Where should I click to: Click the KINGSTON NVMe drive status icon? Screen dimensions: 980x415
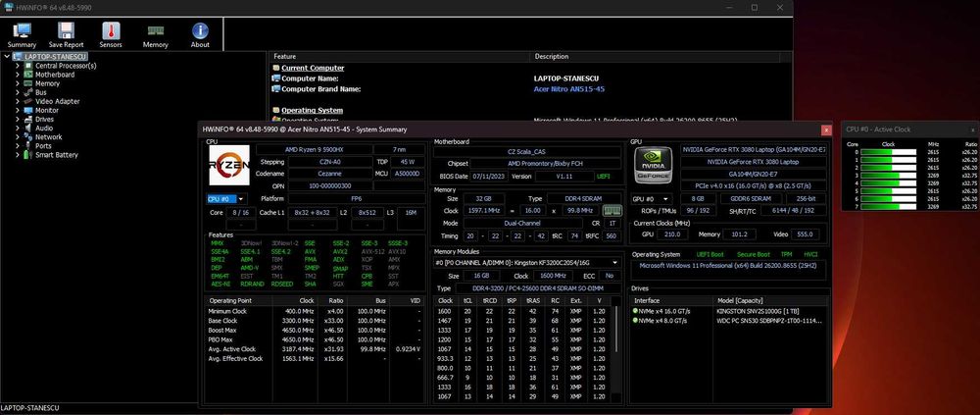[x=636, y=311]
